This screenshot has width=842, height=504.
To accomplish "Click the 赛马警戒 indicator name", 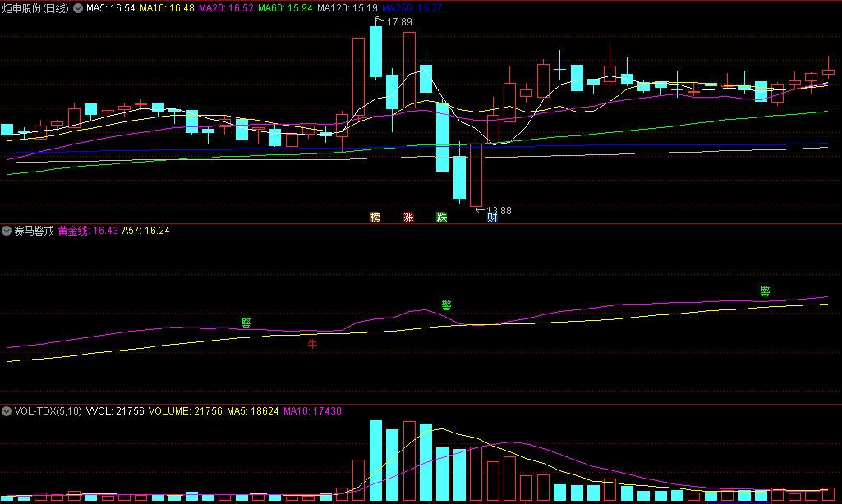I will tap(35, 231).
